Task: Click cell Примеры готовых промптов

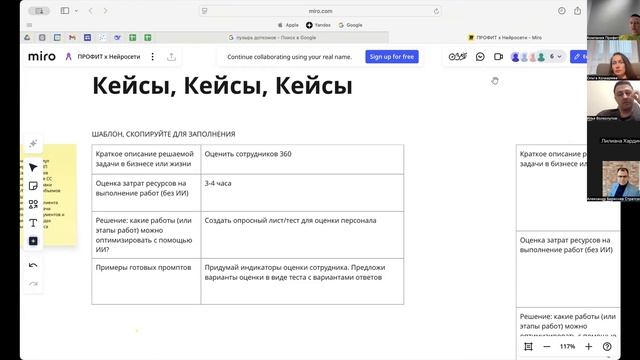Action: pyautogui.click(x=146, y=281)
